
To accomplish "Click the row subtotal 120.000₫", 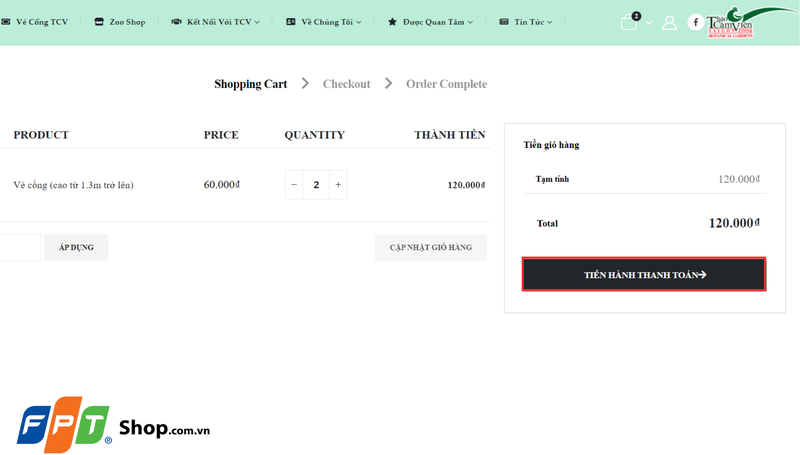I will tap(466, 185).
